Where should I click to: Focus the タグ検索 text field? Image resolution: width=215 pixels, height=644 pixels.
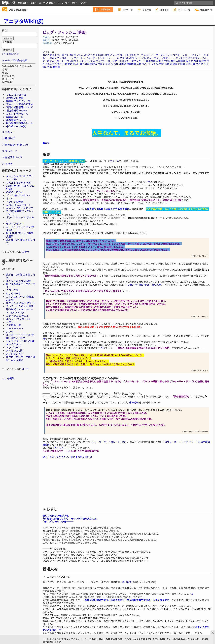[x=20, y=46]
